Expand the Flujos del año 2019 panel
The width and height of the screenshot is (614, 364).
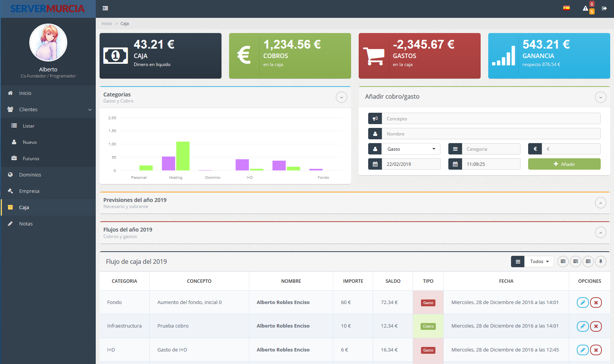coord(600,233)
